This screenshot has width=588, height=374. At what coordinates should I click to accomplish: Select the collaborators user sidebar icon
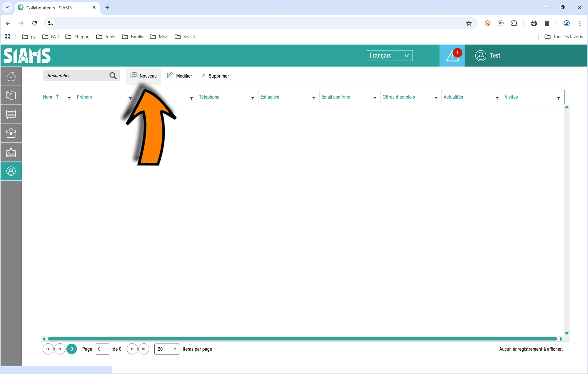click(x=11, y=171)
